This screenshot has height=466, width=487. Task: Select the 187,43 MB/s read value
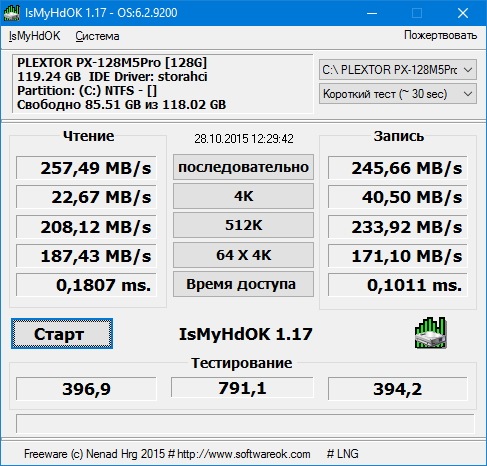click(86, 256)
